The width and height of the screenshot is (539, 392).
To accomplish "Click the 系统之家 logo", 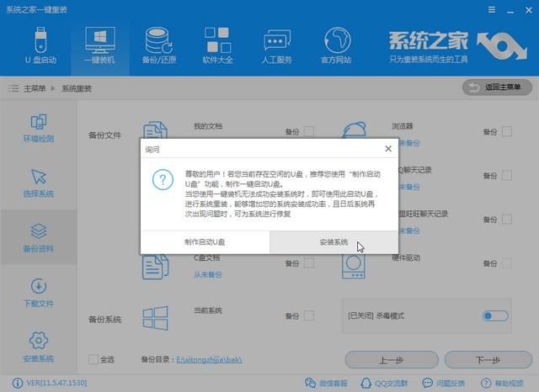I will (457, 47).
